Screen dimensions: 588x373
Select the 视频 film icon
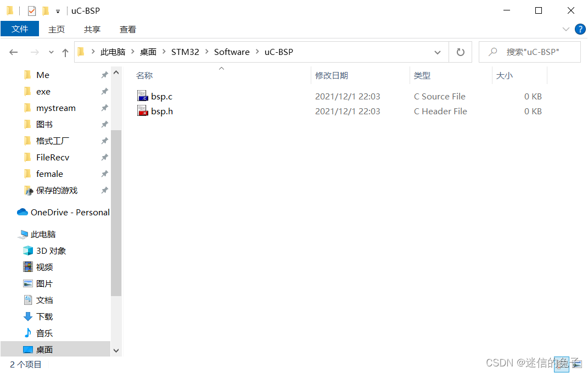(28, 267)
